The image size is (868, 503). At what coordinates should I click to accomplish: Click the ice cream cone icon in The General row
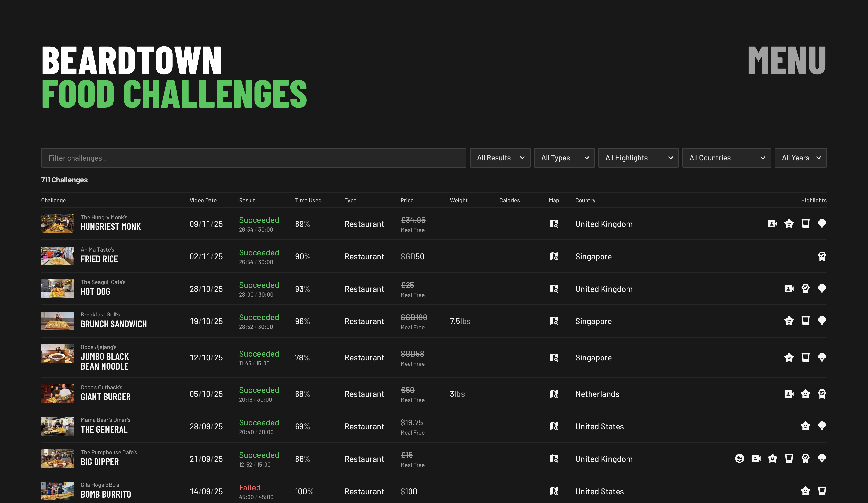pyautogui.click(x=822, y=426)
